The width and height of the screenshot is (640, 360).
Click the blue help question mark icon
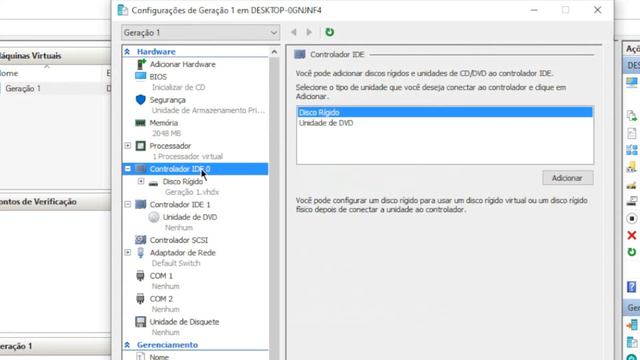tap(631, 287)
